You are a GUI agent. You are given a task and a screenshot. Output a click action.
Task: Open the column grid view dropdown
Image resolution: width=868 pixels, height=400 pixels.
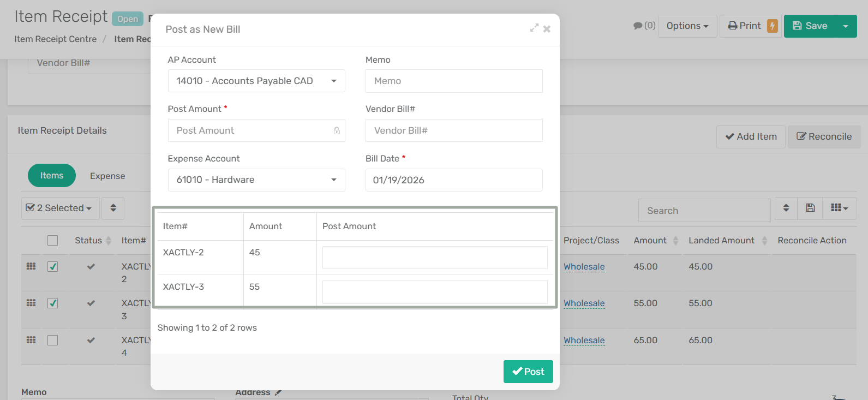(x=839, y=208)
